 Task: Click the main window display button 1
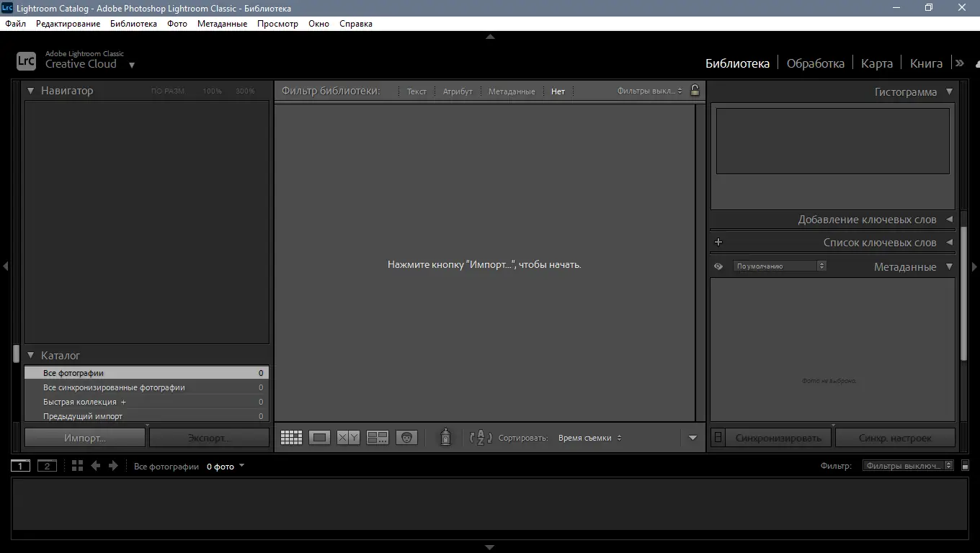pos(20,466)
